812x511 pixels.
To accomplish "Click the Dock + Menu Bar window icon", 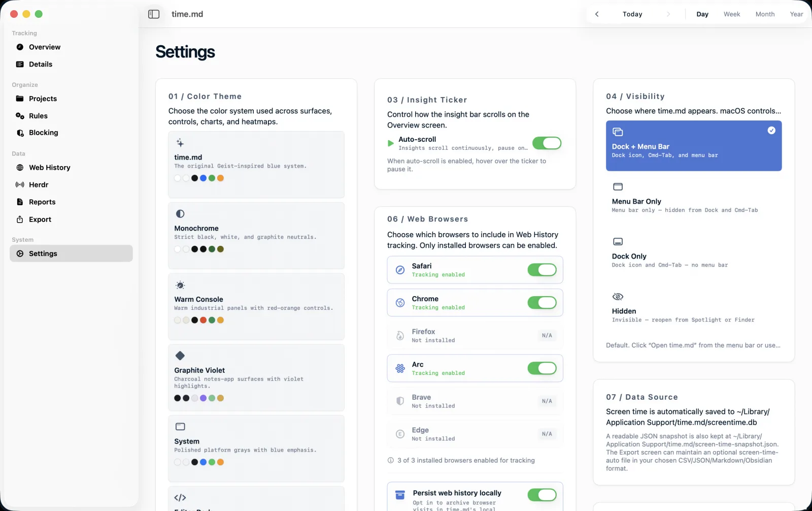I will tap(618, 132).
